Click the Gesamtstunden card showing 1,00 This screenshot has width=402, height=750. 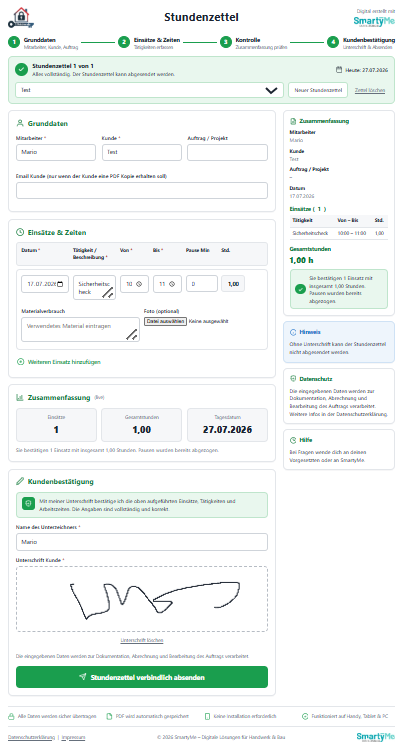[142, 425]
